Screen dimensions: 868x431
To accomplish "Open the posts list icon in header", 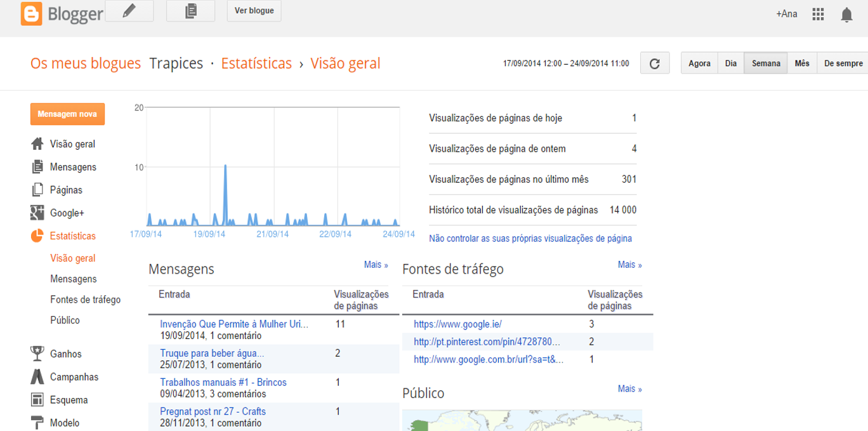I will coord(190,11).
